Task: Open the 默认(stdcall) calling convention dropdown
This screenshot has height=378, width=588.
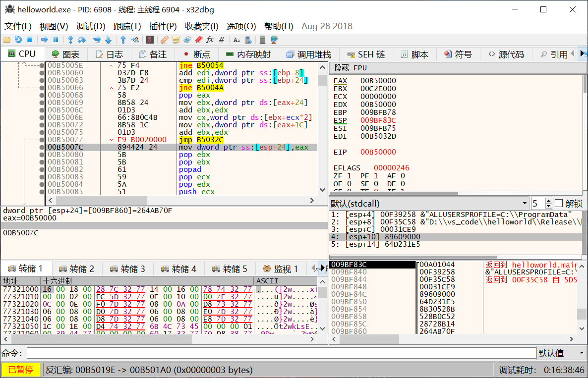Action: click(429, 204)
